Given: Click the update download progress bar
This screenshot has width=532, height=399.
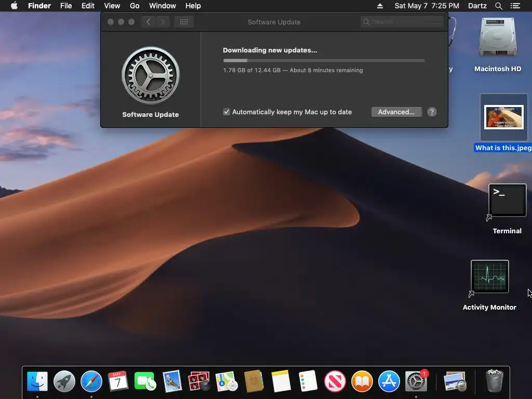Looking at the screenshot, I should click(x=324, y=60).
